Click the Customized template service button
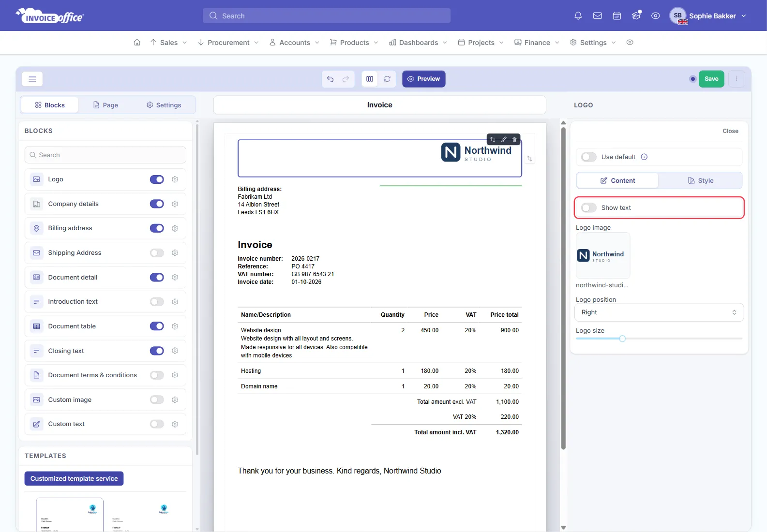Image resolution: width=767 pixels, height=532 pixels. (74, 478)
